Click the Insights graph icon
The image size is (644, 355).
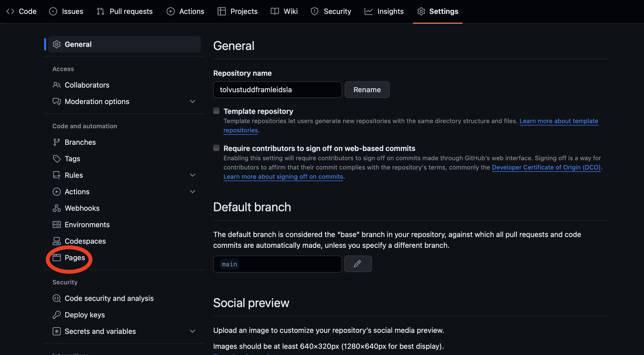(368, 11)
